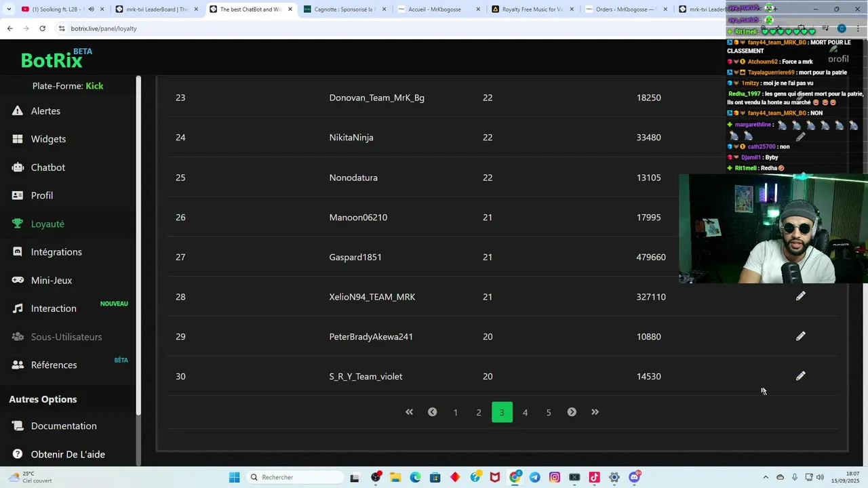Screen dimensions: 868x488
Task: Go to pagination page 2
Action: [x=479, y=412]
